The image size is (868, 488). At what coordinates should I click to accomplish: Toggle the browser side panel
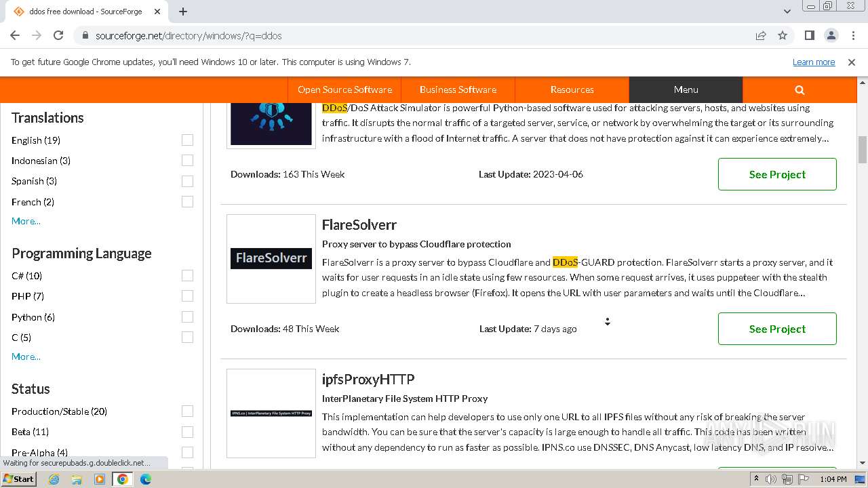pos(810,35)
